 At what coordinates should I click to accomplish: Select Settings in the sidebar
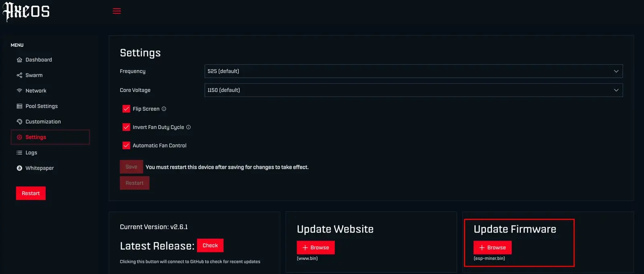coord(50,137)
